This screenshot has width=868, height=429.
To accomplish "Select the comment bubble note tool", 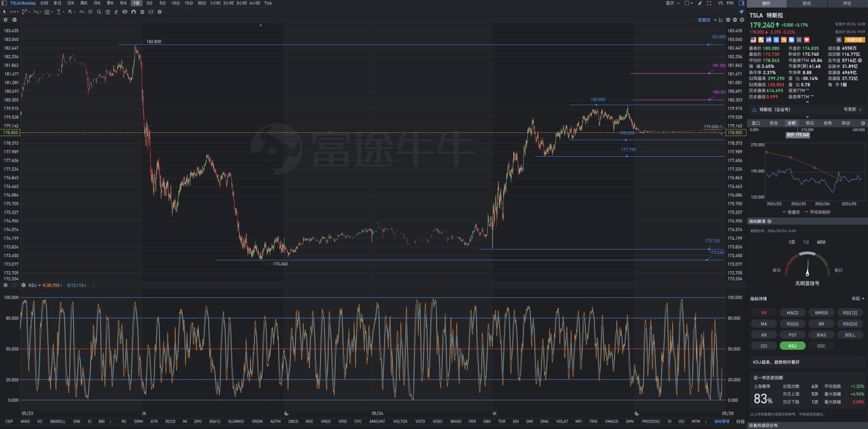I will click(90, 11).
